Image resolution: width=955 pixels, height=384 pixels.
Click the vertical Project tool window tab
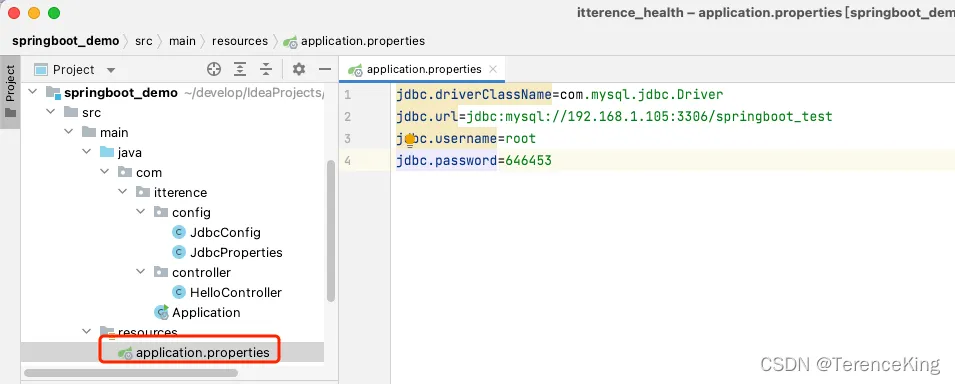pos(10,91)
